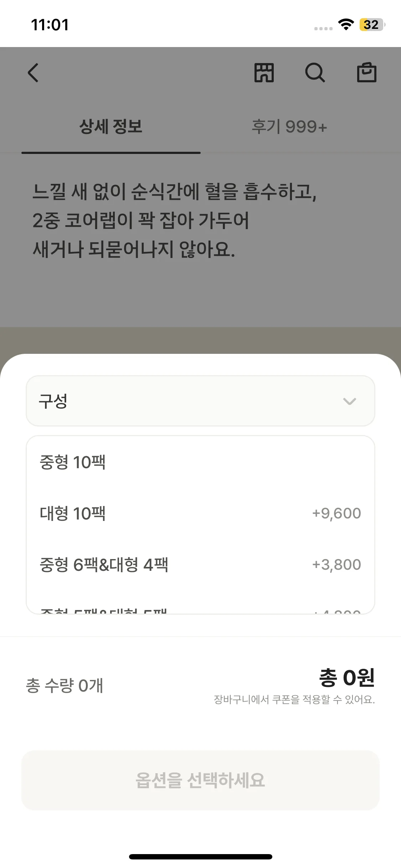Tap the battery level indicator
The image size is (401, 868).
(372, 25)
